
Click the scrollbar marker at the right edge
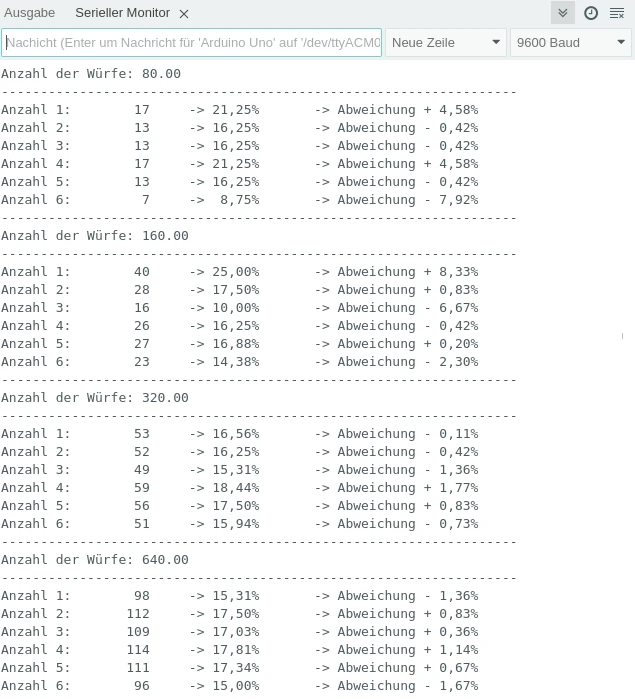tap(622, 336)
